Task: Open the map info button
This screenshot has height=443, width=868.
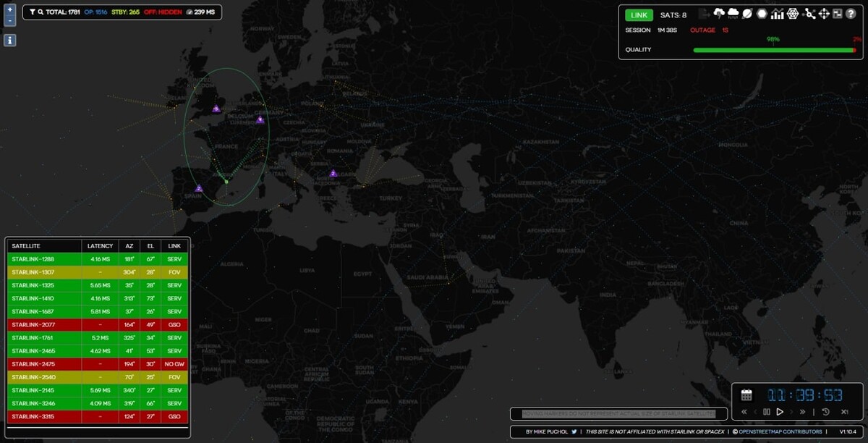Action: [x=9, y=41]
